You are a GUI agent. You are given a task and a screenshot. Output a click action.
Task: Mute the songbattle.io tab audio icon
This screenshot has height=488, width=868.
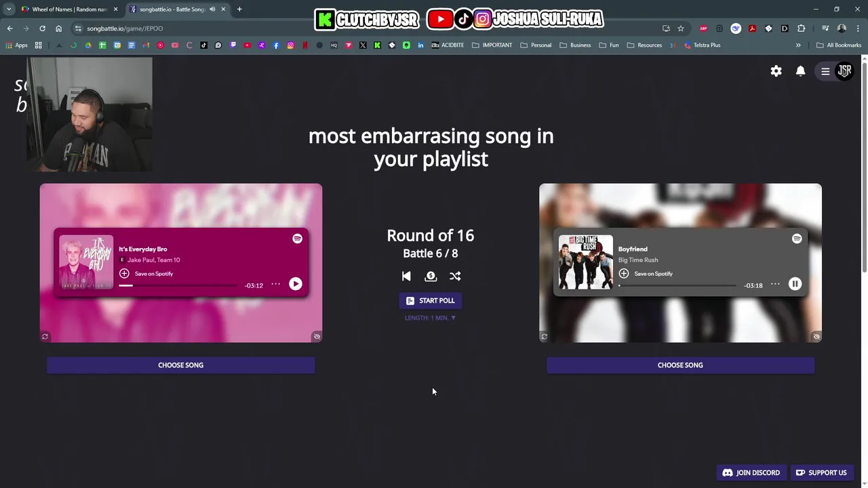pyautogui.click(x=212, y=9)
